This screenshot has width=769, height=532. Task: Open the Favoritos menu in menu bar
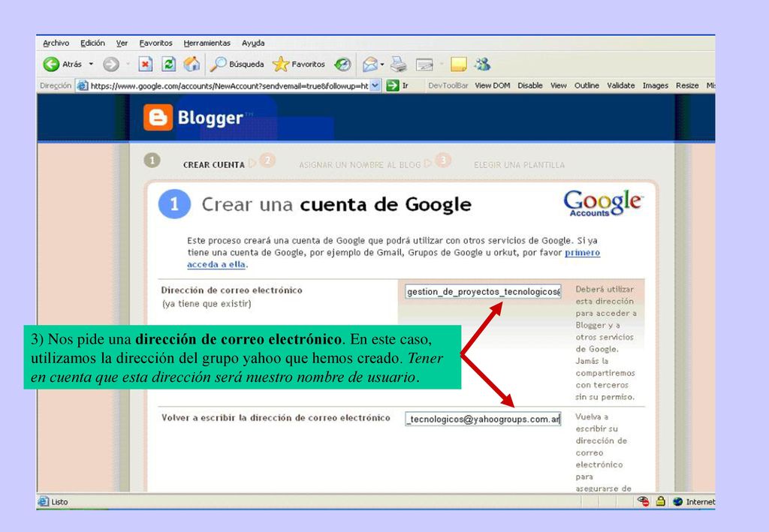pyautogui.click(x=155, y=43)
